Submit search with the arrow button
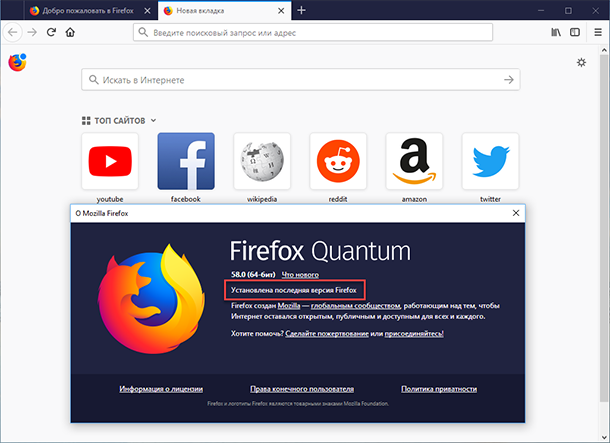Image resolution: width=610 pixels, height=443 pixels. coord(509,80)
